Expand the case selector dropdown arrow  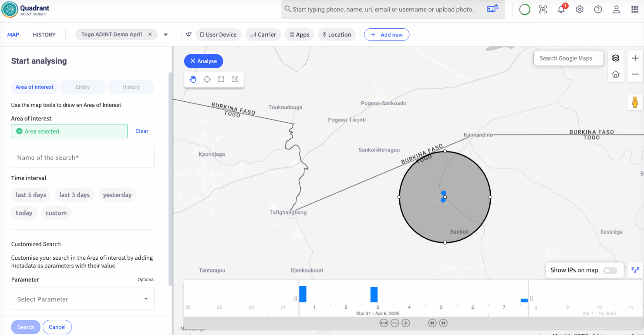pyautogui.click(x=166, y=35)
